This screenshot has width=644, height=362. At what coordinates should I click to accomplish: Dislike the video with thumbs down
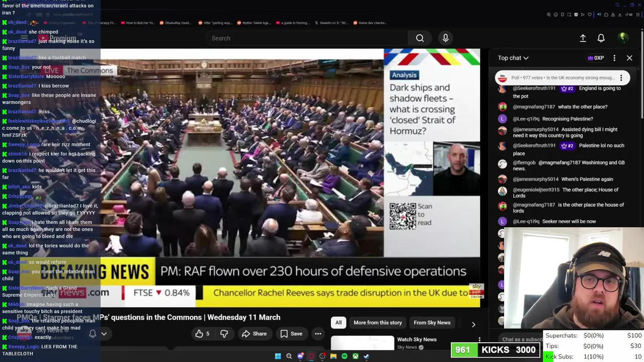pyautogui.click(x=224, y=334)
